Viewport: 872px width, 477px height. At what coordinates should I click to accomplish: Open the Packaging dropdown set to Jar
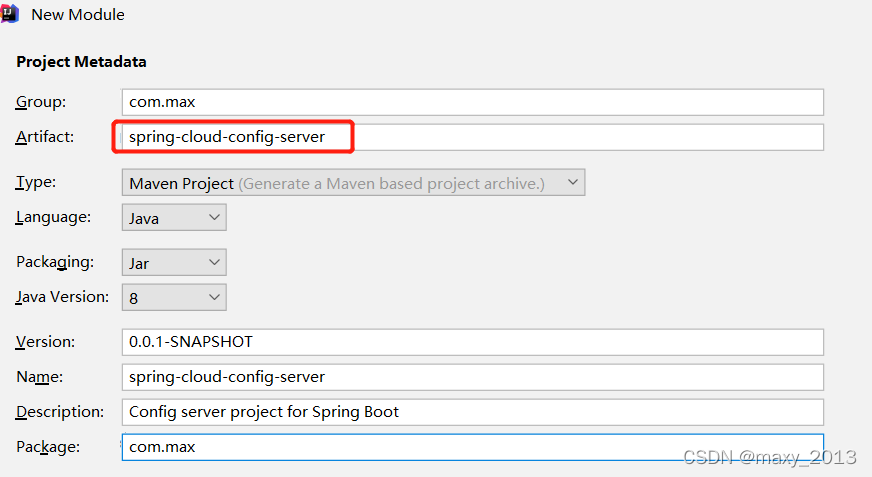coord(174,262)
